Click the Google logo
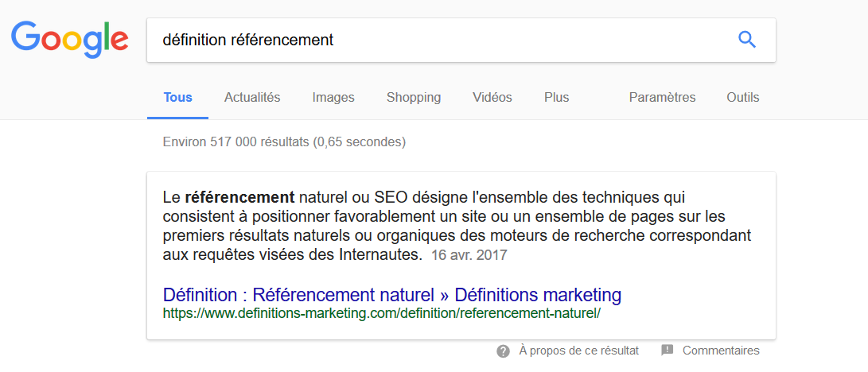This screenshot has width=868, height=372. coord(70,41)
